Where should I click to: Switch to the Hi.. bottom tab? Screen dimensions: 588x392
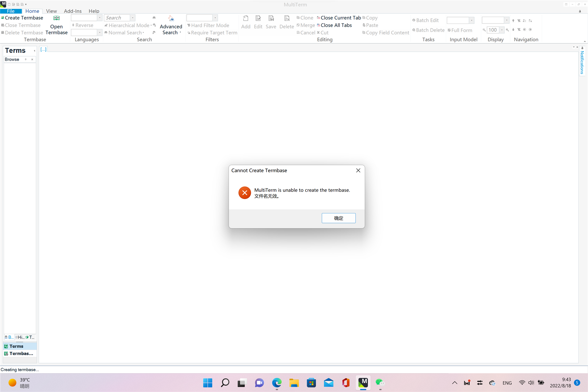[20, 337]
